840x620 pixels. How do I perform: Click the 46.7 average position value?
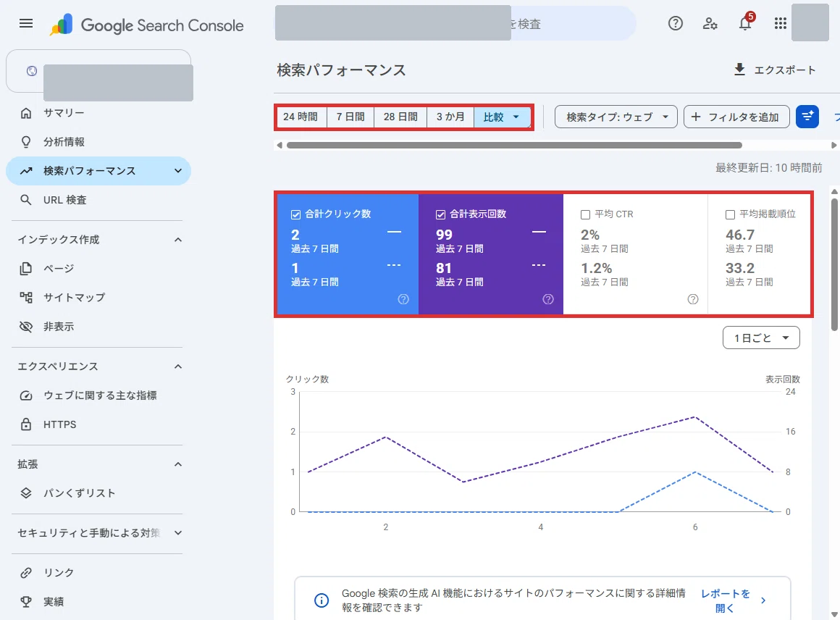tap(740, 235)
